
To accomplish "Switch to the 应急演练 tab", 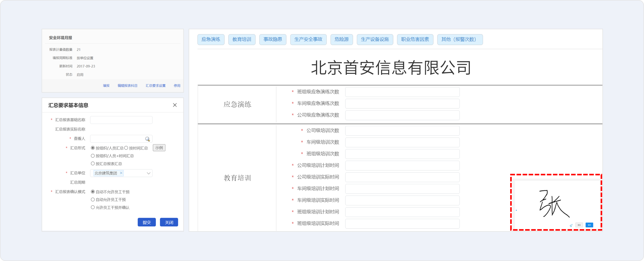I will point(211,39).
